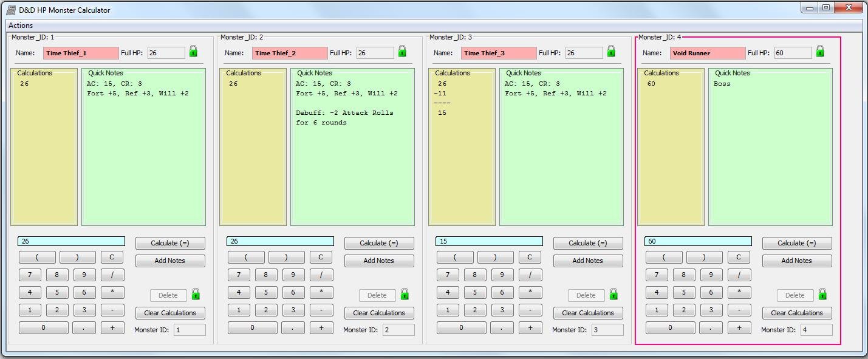The height and width of the screenshot is (359, 868).
Task: Click Add Notes for Void Runner
Action: click(x=796, y=260)
